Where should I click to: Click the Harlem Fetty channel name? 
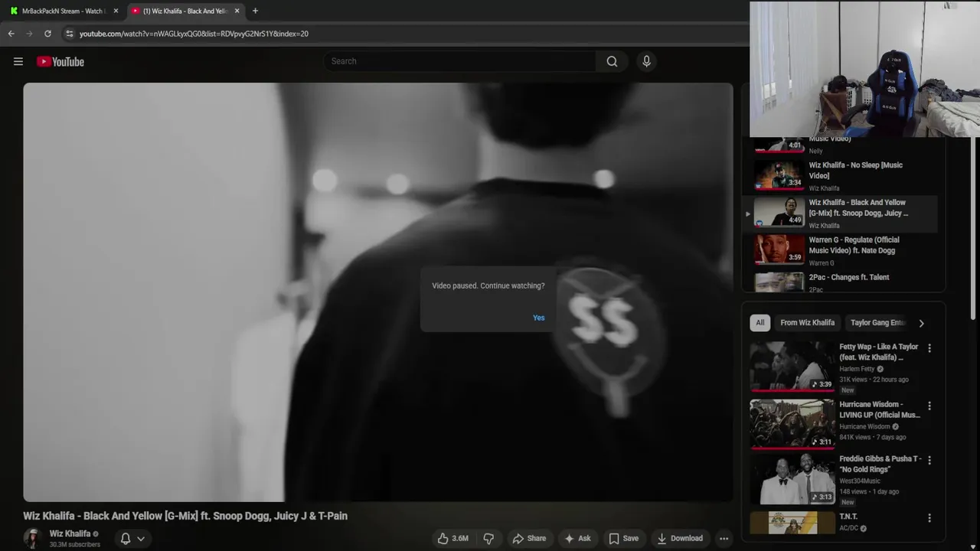pyautogui.click(x=857, y=369)
